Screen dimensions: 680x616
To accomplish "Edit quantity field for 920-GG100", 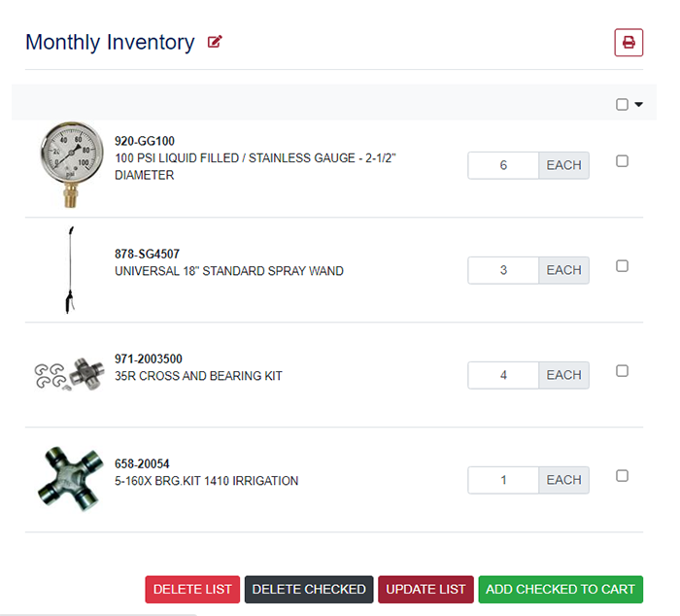I will pos(503,165).
